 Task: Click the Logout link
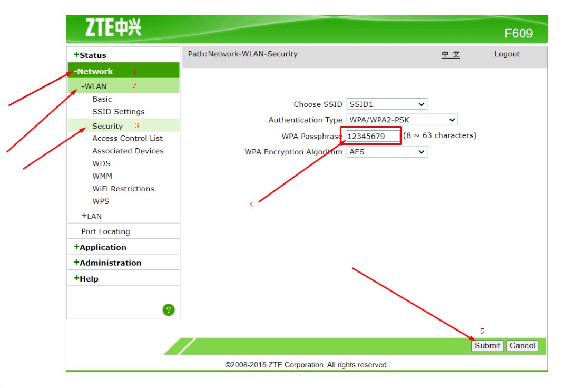[507, 54]
